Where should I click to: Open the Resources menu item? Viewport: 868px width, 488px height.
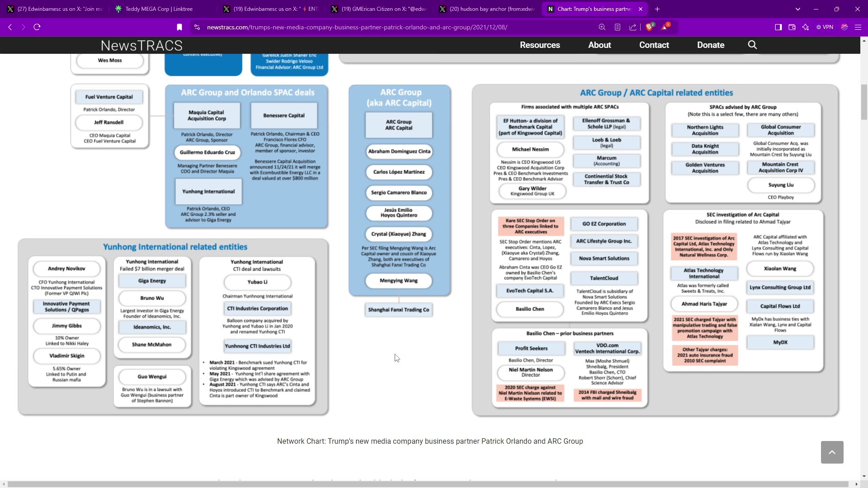pyautogui.click(x=540, y=45)
